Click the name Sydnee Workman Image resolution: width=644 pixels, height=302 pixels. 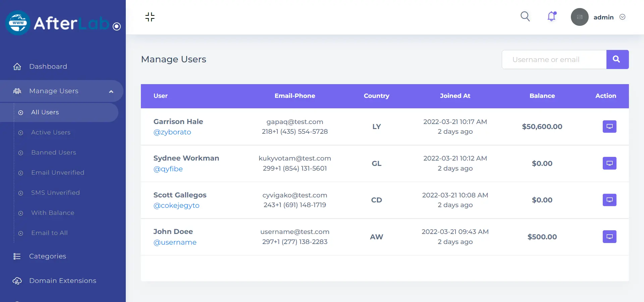click(x=186, y=158)
